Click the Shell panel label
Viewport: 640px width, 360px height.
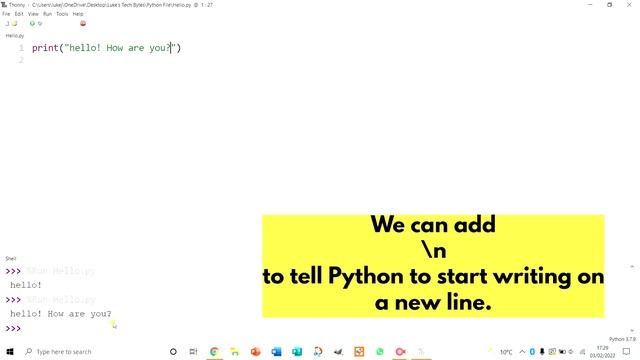tap(11, 258)
